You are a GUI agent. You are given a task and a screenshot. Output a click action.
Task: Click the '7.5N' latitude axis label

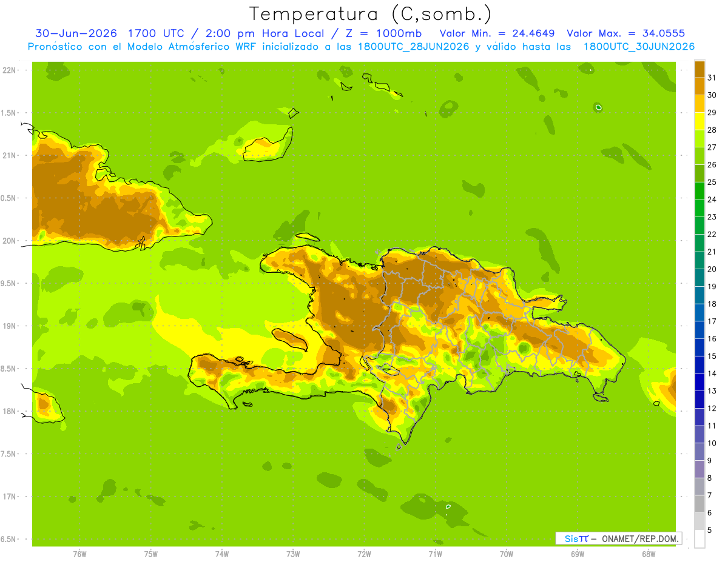point(9,454)
